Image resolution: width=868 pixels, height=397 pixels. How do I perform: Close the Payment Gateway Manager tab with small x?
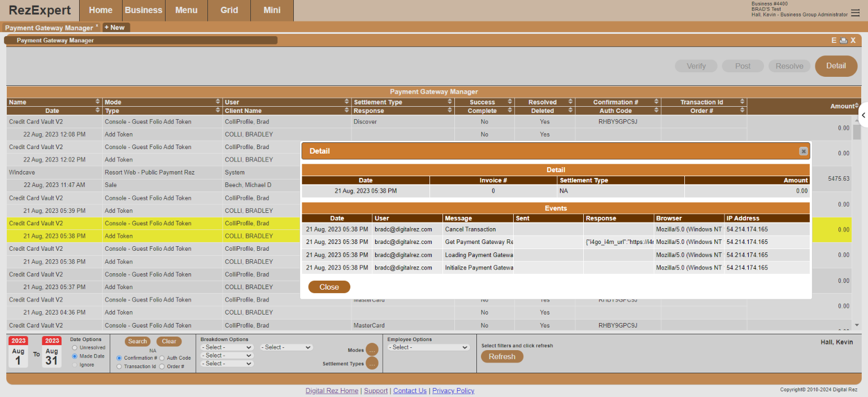pyautogui.click(x=97, y=25)
